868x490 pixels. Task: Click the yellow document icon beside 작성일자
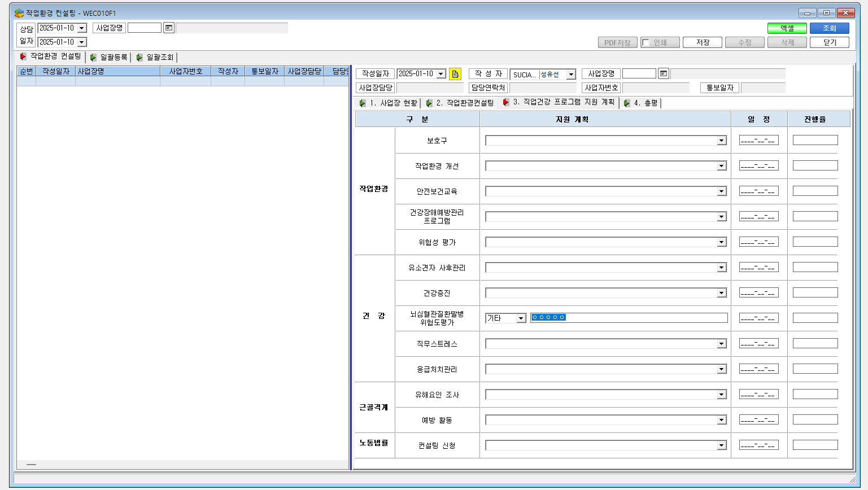point(455,74)
